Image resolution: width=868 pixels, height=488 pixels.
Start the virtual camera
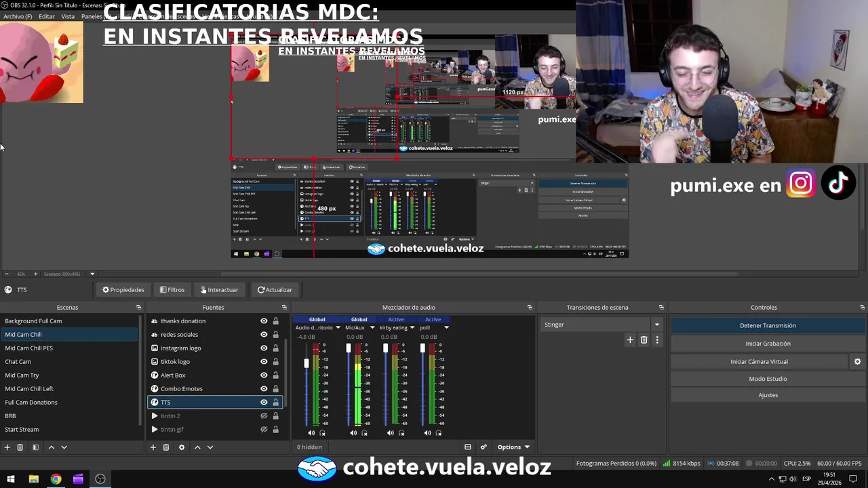click(x=759, y=362)
